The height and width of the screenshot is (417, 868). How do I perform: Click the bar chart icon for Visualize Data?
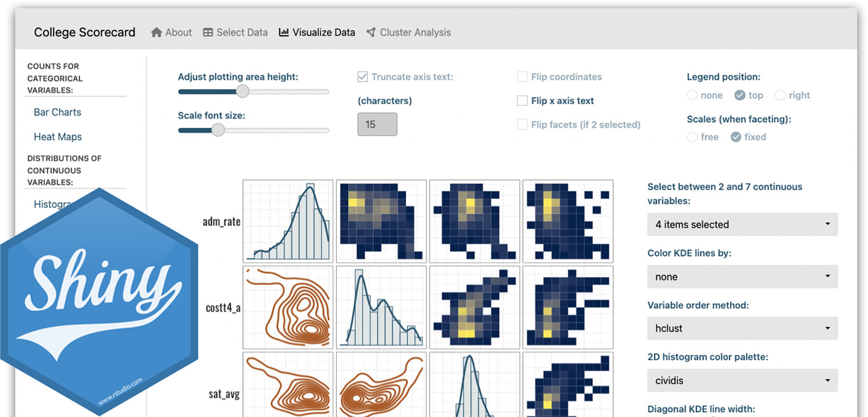[x=283, y=32]
